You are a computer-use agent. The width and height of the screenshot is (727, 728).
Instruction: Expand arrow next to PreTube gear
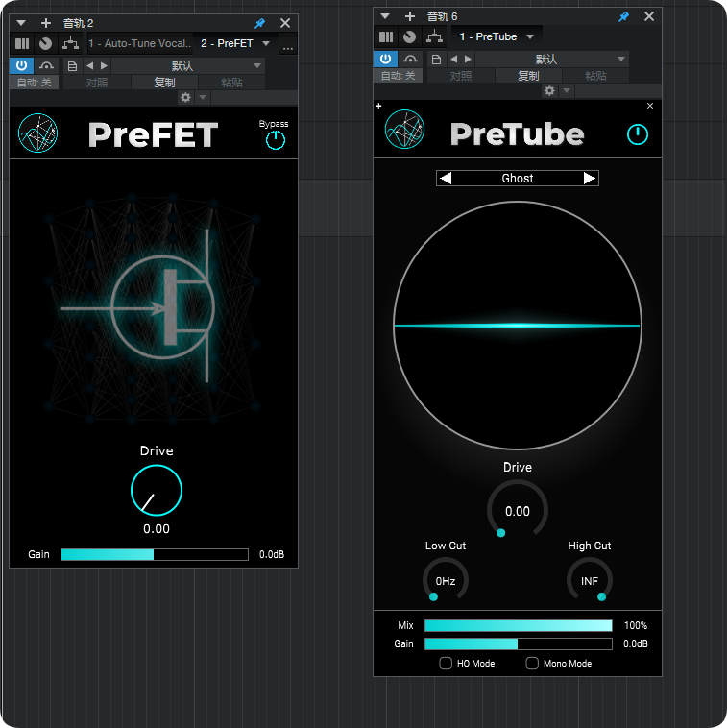pos(567,90)
